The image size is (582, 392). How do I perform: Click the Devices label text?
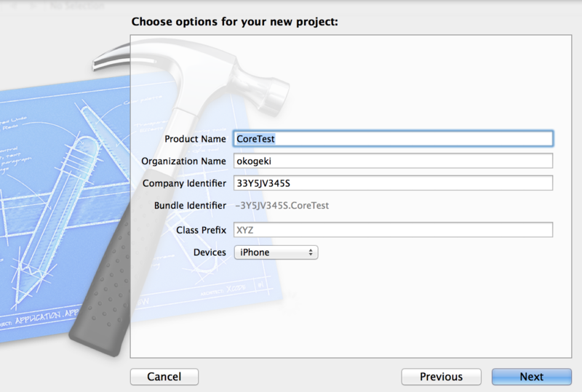210,252
